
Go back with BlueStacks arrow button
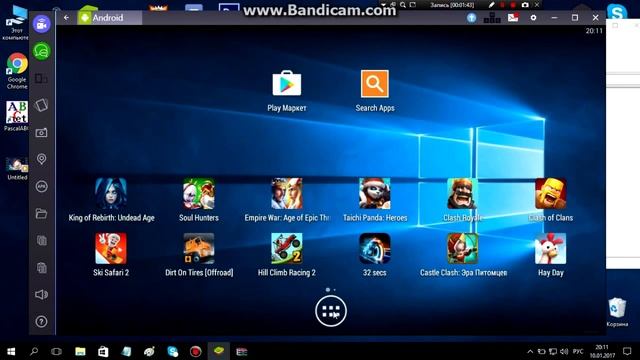pyautogui.click(x=66, y=18)
